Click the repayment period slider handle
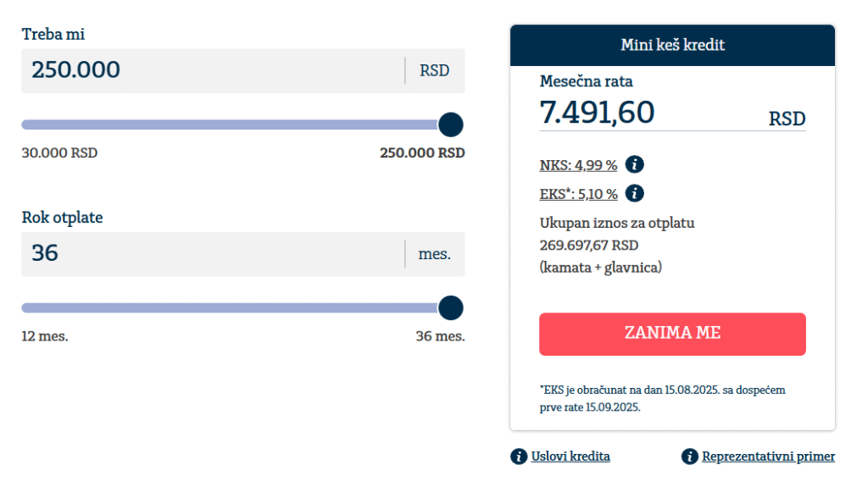The image size is (868, 487). (451, 307)
